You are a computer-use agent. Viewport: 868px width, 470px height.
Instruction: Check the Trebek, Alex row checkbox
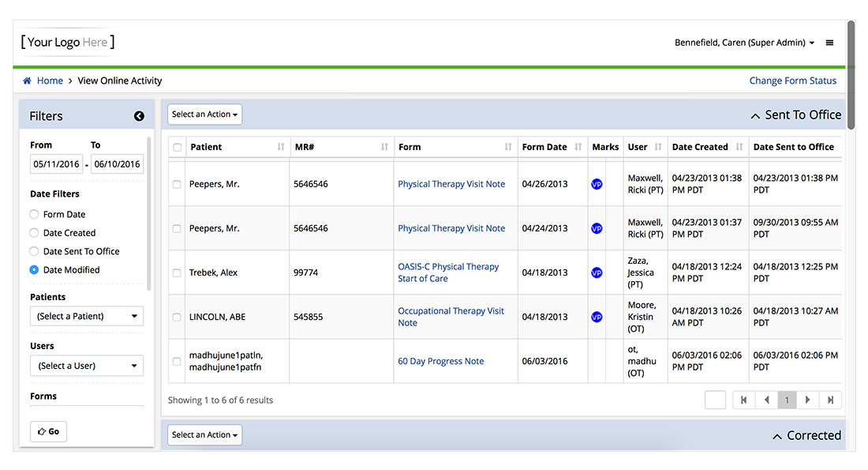(177, 273)
